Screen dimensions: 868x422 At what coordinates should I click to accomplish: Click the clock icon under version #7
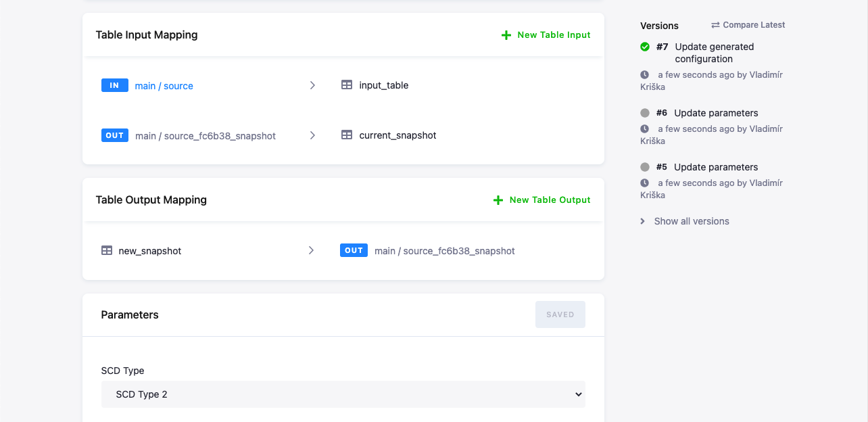coord(645,75)
